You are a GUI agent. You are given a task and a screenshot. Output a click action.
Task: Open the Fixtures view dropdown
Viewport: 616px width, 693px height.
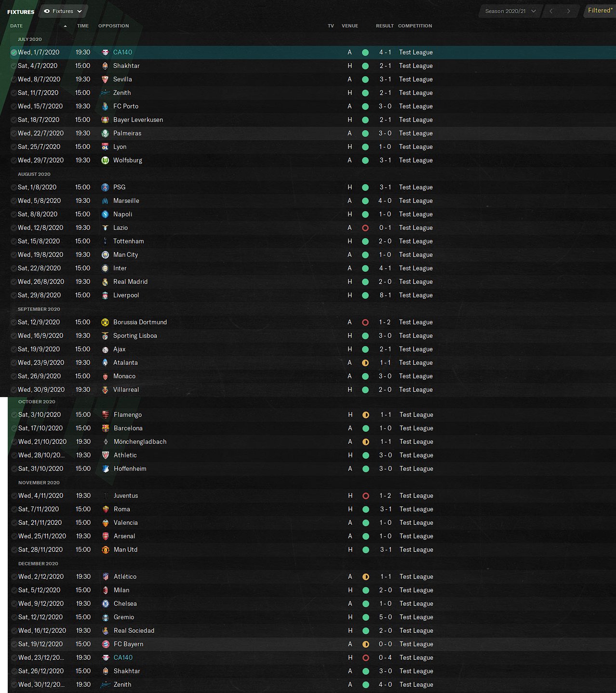coord(63,11)
